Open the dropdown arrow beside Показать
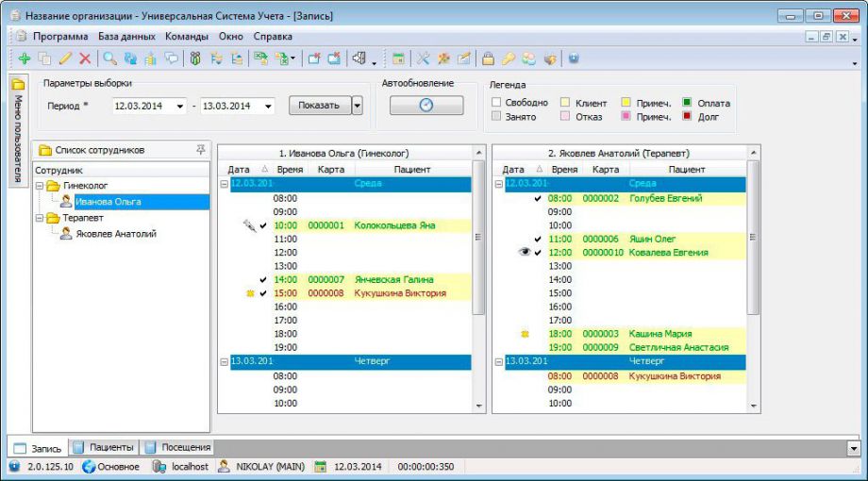 point(357,106)
